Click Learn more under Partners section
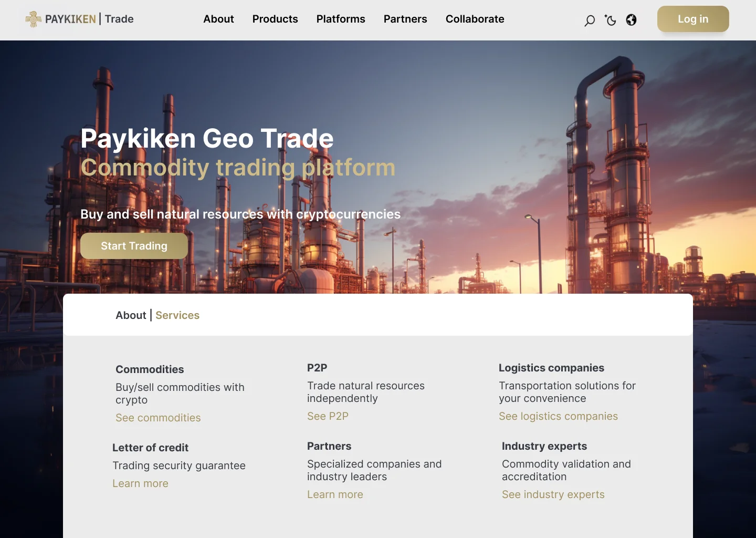The width and height of the screenshot is (756, 538). (x=335, y=494)
